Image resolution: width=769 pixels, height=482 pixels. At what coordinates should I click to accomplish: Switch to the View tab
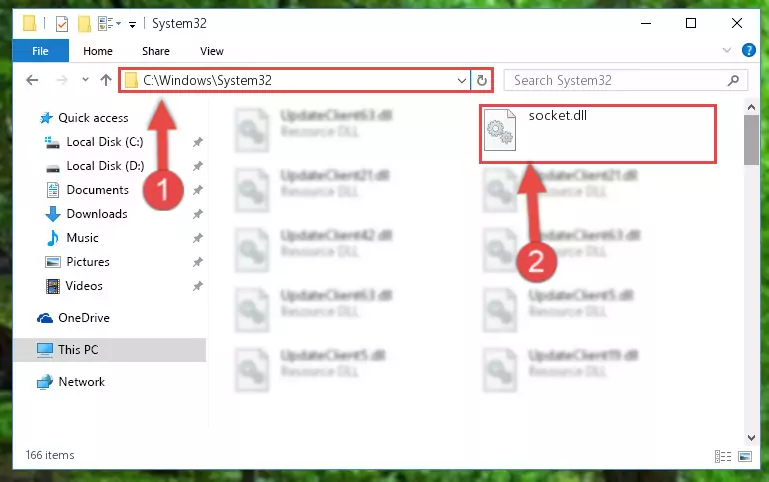click(211, 51)
